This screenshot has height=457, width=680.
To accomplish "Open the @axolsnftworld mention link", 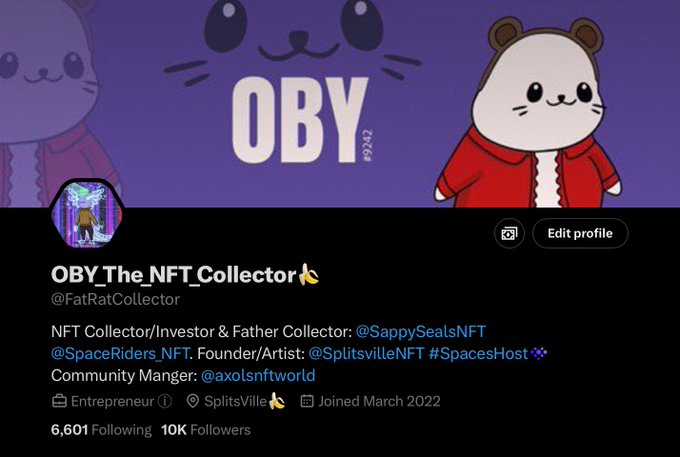I will click(258, 375).
